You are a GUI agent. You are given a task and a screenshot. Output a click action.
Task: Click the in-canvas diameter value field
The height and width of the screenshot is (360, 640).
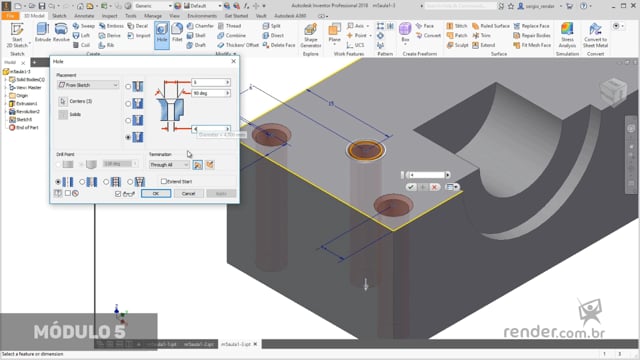tap(427, 175)
